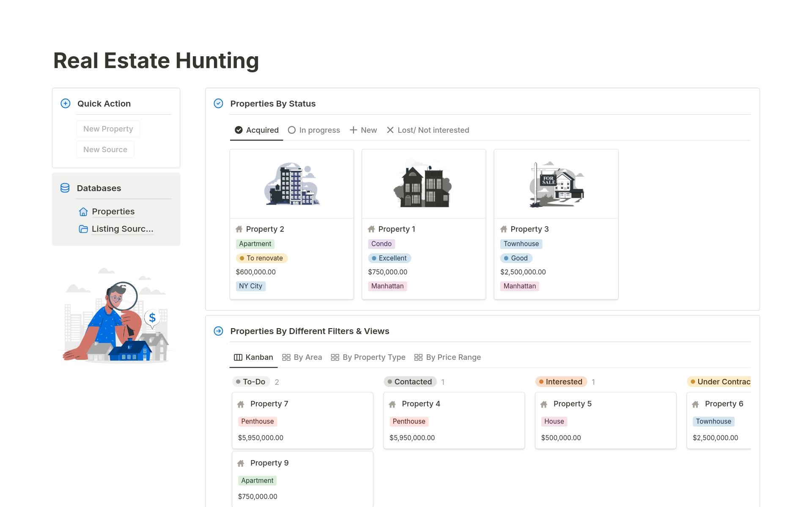Click the arrow circle icon beside Different Filters & Views
The image size is (812, 507).
click(x=218, y=331)
